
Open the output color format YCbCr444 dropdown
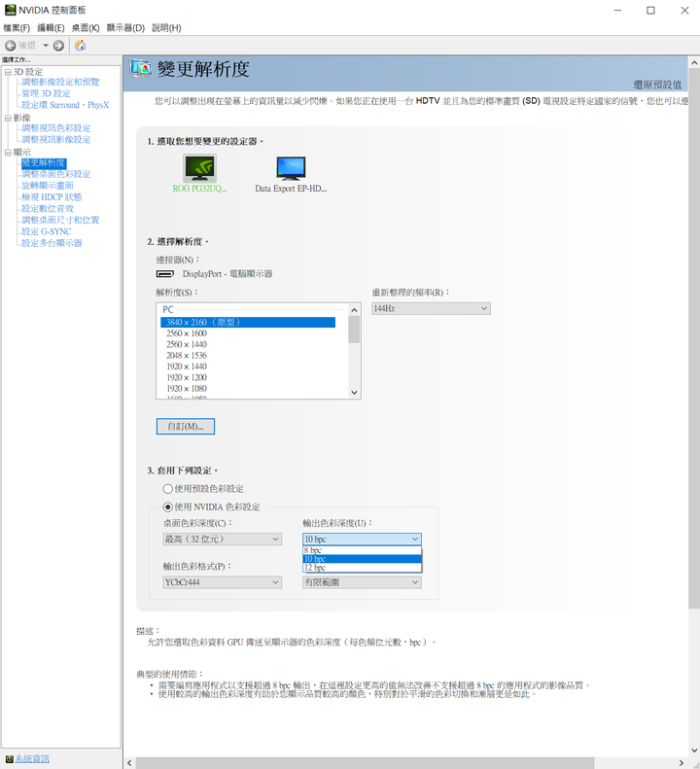pos(223,582)
